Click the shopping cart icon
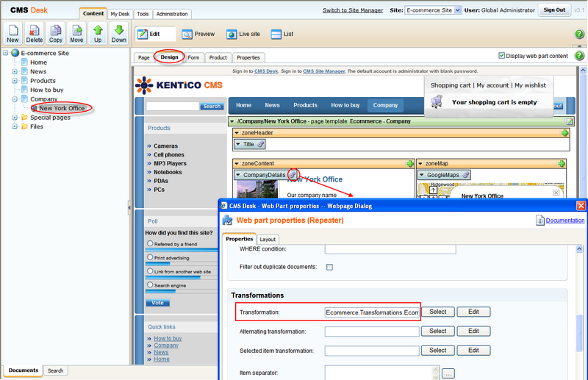The image size is (588, 380). (x=437, y=101)
